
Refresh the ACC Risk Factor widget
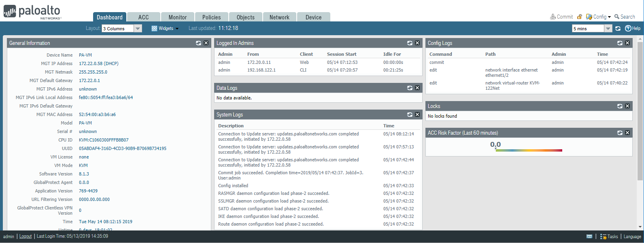620,133
